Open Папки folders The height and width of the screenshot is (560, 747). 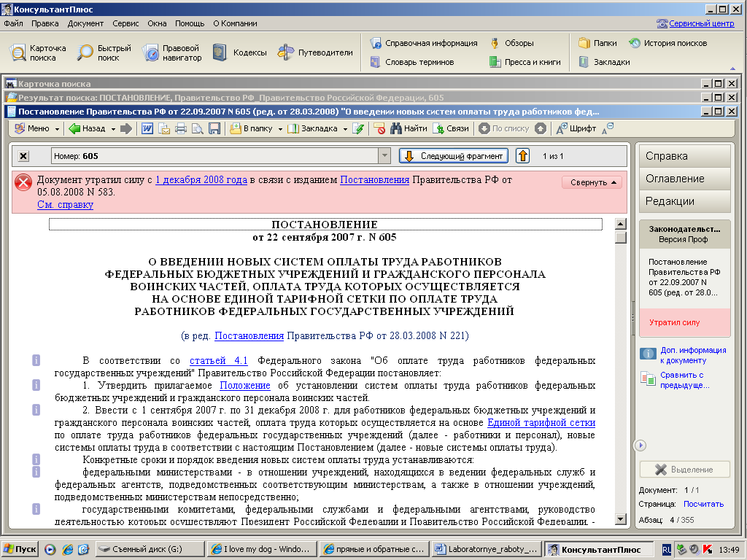[x=597, y=43]
